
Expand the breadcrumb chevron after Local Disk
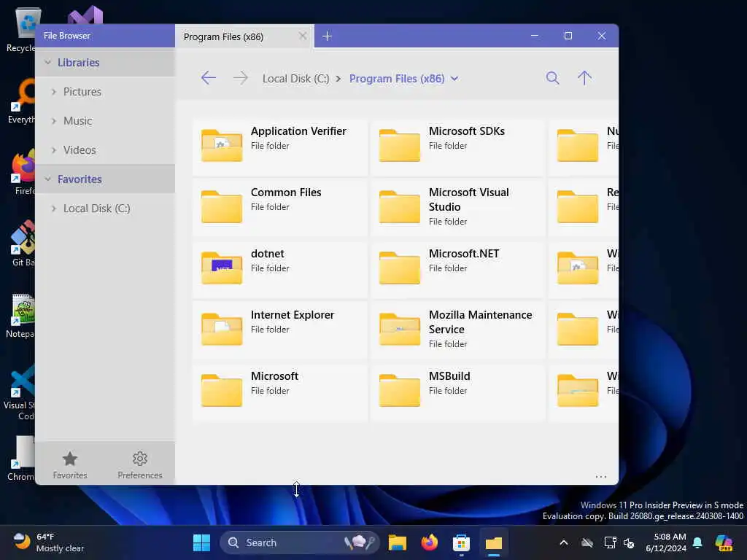(x=338, y=79)
